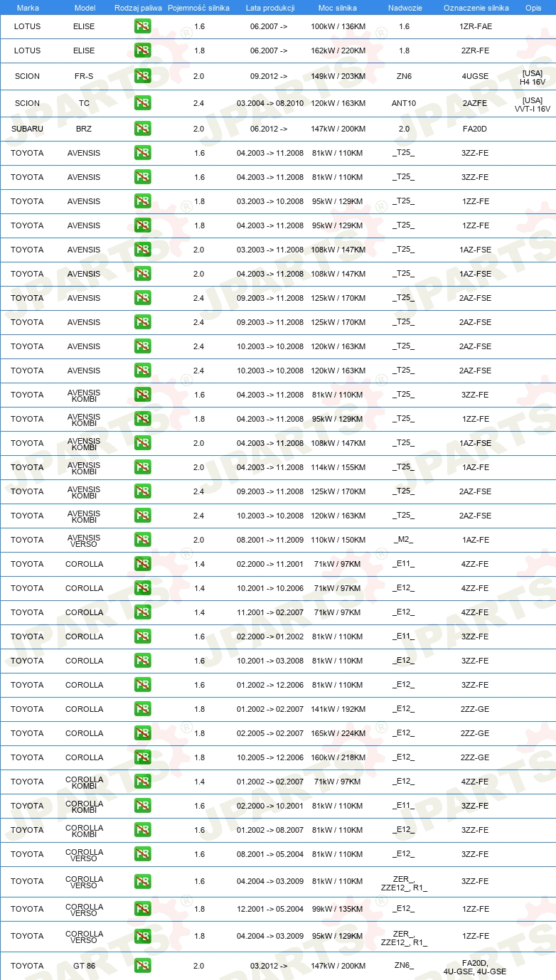Click the power value 99kW / 135KM

pos(338,909)
